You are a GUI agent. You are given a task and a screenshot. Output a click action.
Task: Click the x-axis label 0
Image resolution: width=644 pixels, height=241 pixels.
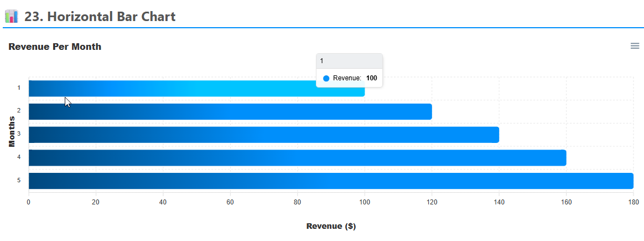pos(29,202)
